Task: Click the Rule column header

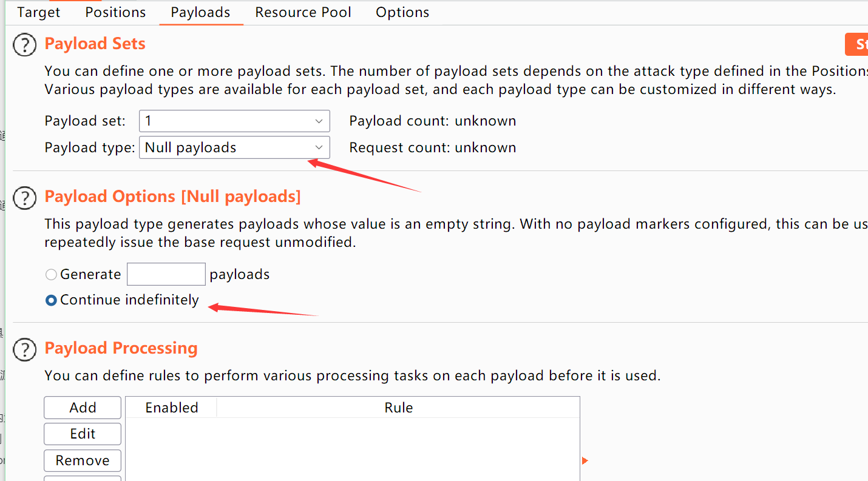Action: (x=398, y=408)
